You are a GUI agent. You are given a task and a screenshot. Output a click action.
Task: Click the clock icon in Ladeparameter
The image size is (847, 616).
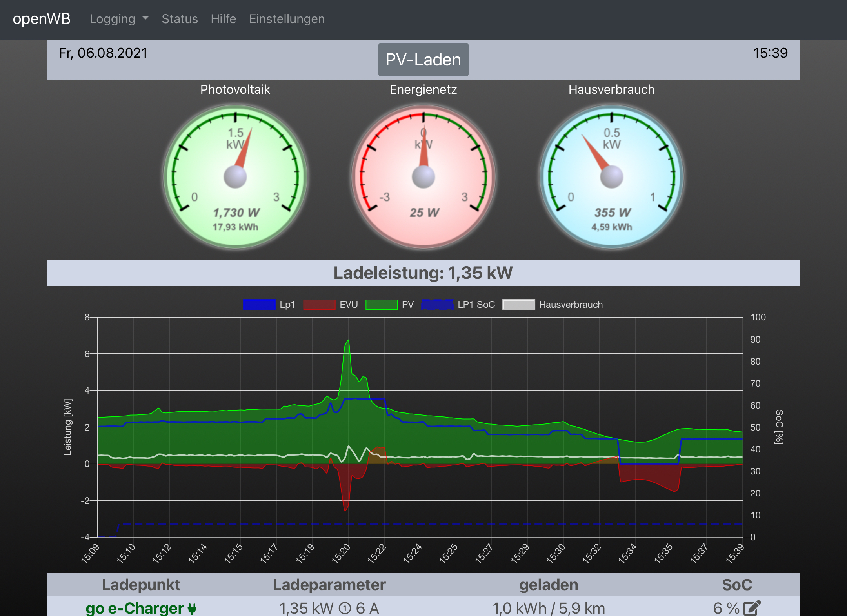(345, 609)
